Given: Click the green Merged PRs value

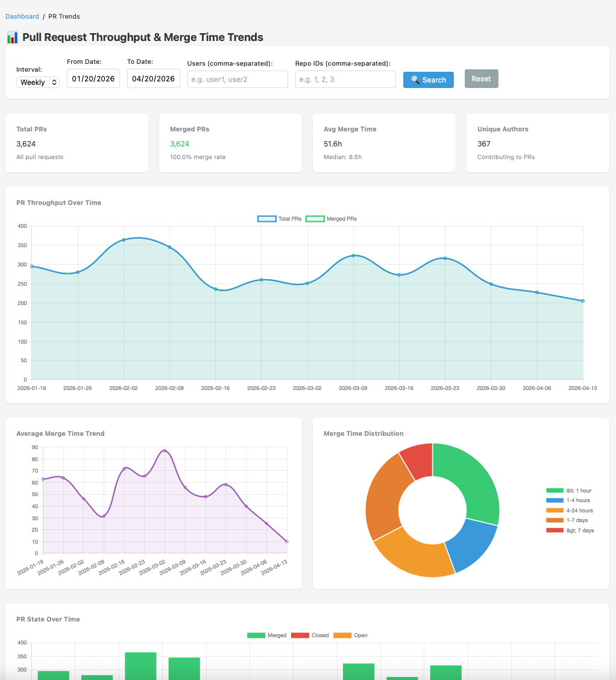Looking at the screenshot, I should (180, 144).
